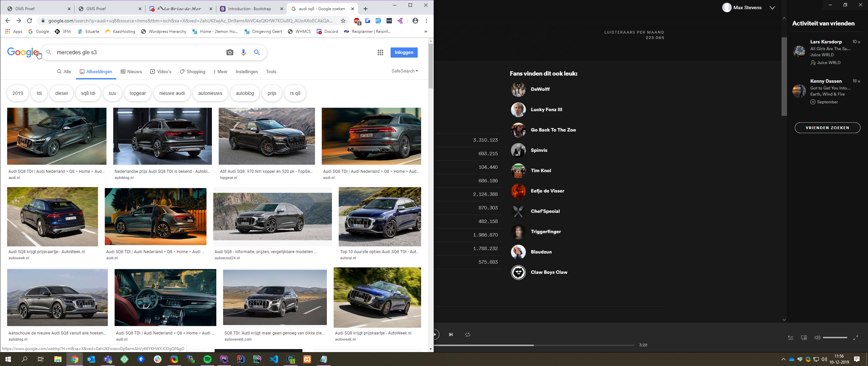Click Spotify's next track button
The width and height of the screenshot is (868, 366).
click(x=451, y=334)
